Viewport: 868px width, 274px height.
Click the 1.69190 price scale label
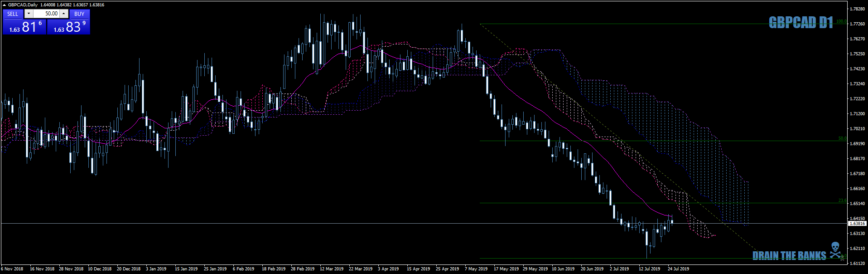point(857,144)
